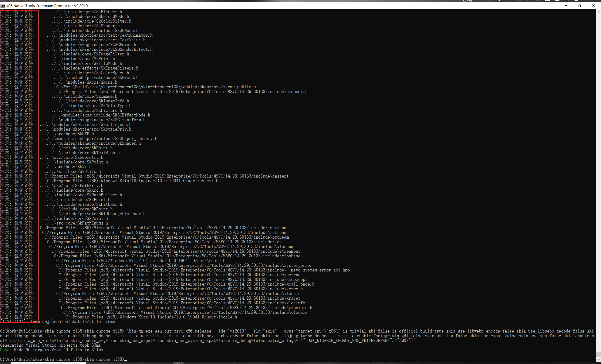
Task: Close the x86 Native Tools window
Action: click(x=593, y=6)
